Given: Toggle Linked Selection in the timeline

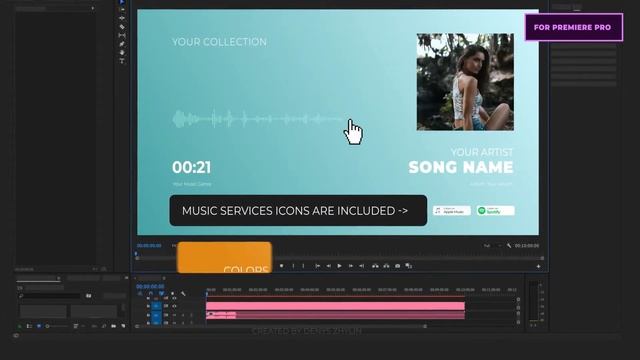Looking at the screenshot, I should tap(162, 293).
